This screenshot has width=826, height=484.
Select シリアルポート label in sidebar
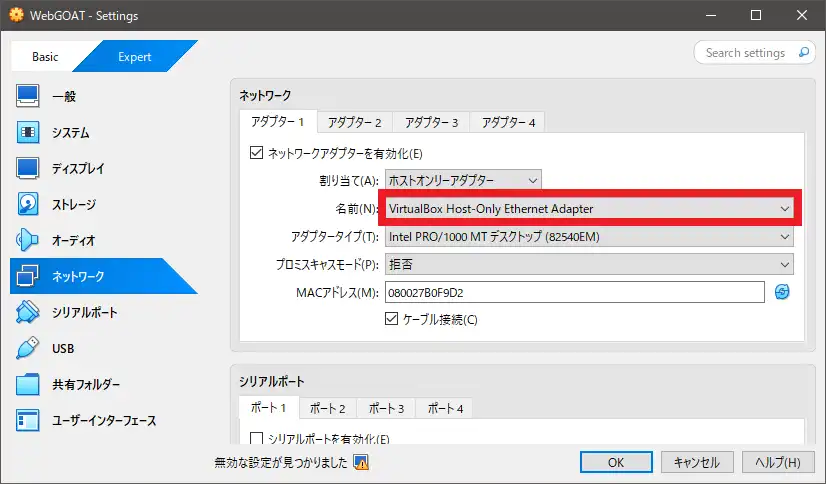[x=84, y=312]
